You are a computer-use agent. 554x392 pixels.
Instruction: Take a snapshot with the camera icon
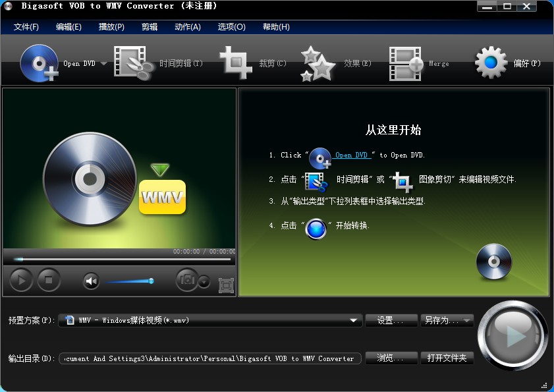coord(186,280)
